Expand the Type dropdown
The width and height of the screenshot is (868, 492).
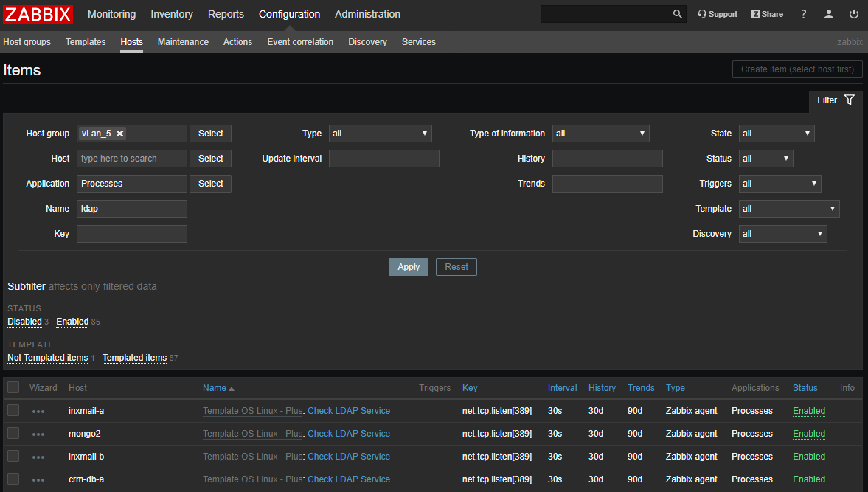[380, 134]
